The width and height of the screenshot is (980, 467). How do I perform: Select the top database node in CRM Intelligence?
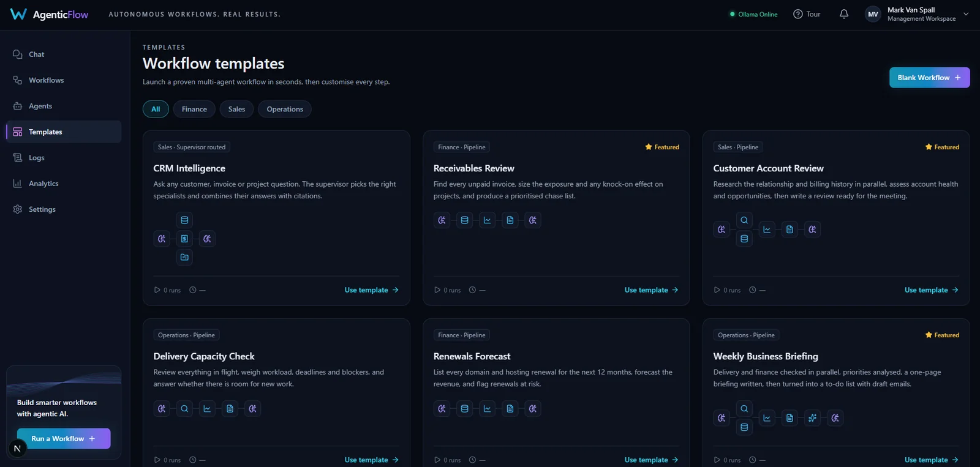[x=184, y=220]
